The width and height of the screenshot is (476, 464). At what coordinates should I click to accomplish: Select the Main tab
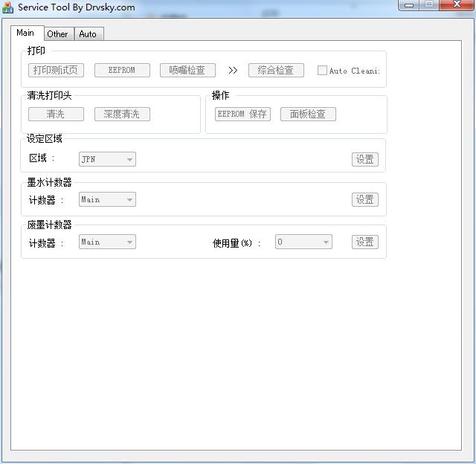25,33
